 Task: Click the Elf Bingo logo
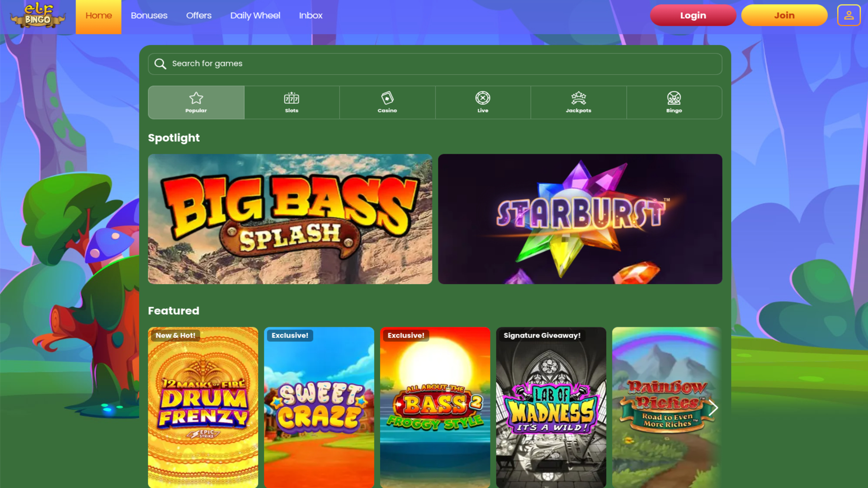(x=37, y=16)
